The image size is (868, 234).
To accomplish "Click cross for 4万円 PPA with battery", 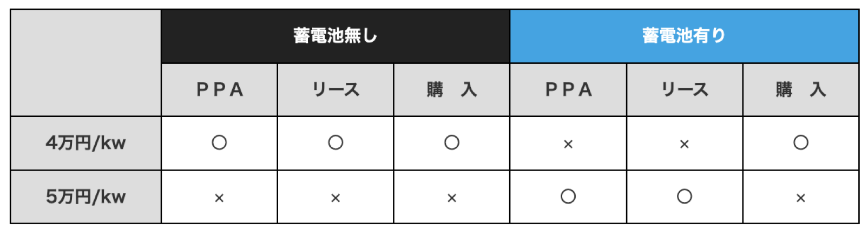I will click(x=568, y=144).
